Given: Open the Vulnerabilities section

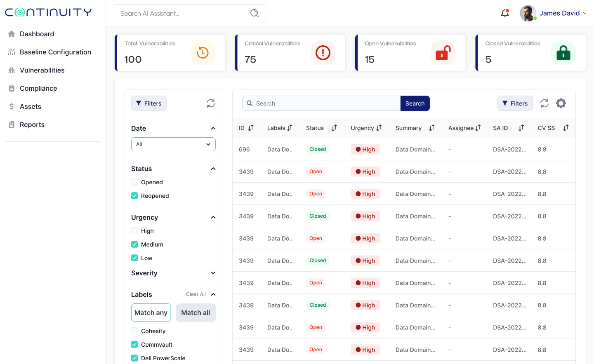Looking at the screenshot, I should click(42, 70).
